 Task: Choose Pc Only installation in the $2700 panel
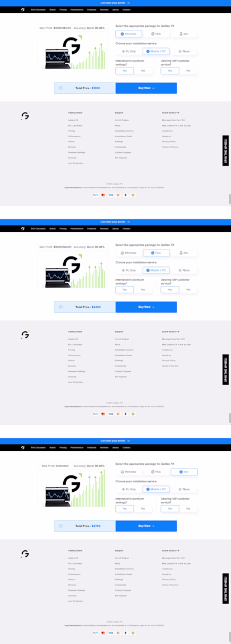click(x=129, y=489)
